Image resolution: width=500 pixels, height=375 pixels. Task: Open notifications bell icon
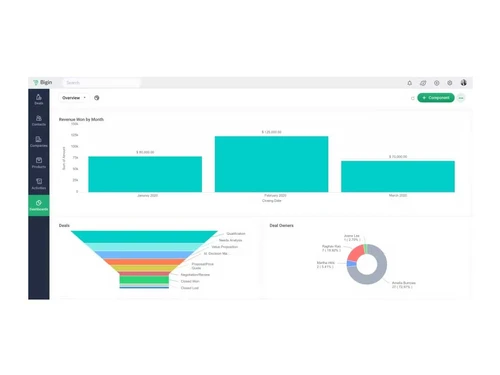(x=410, y=83)
